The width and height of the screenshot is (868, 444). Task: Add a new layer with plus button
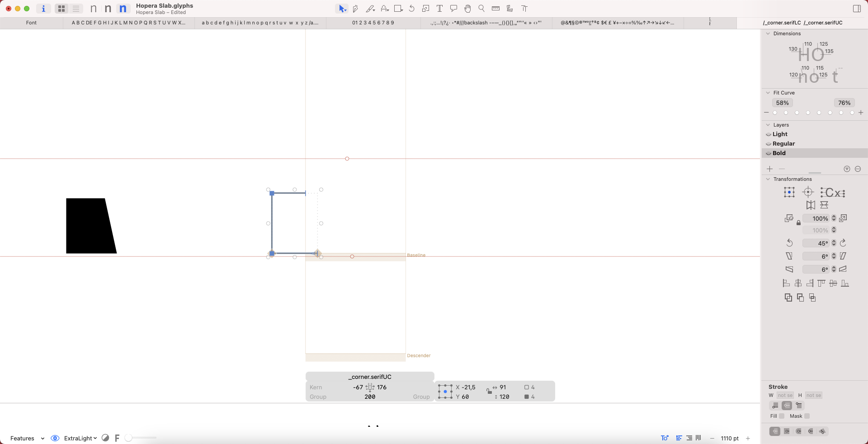click(770, 169)
